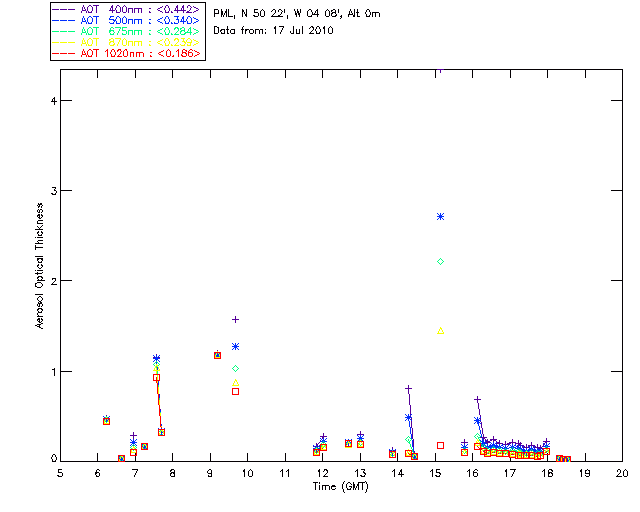Click the Time (GMT) x-axis label
Screen dimensions: 640x512
point(340,486)
